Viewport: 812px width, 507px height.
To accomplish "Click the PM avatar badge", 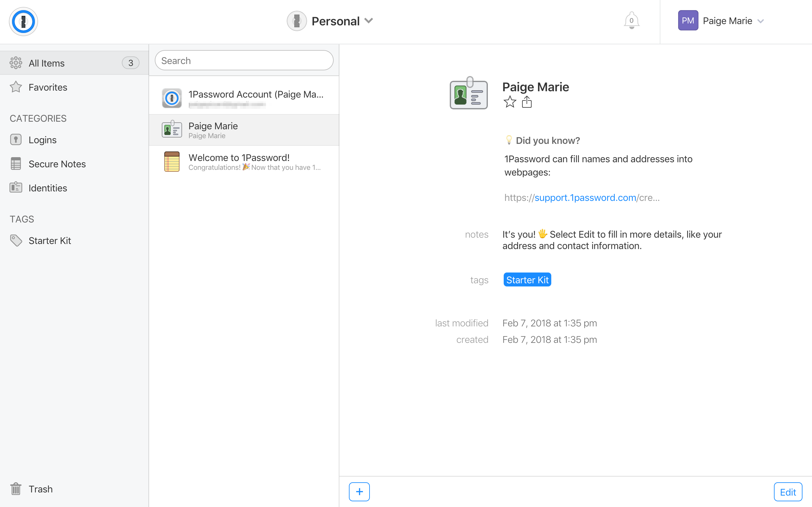I will (688, 21).
